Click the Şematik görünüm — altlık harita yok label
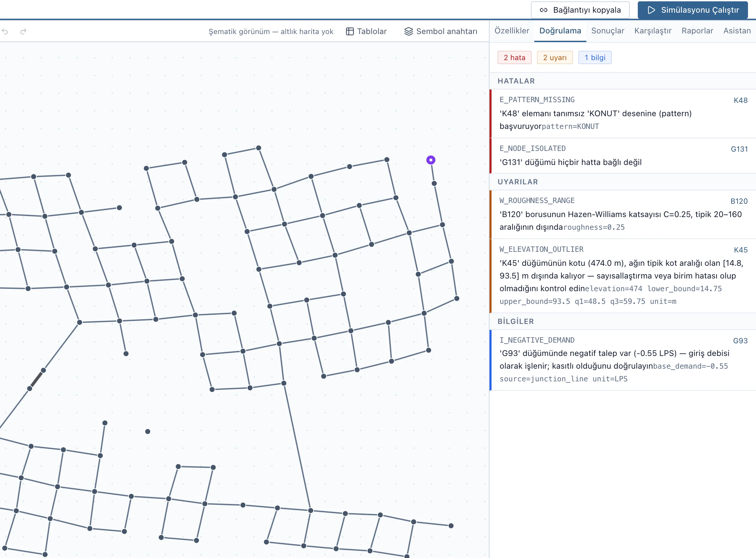 270,31
